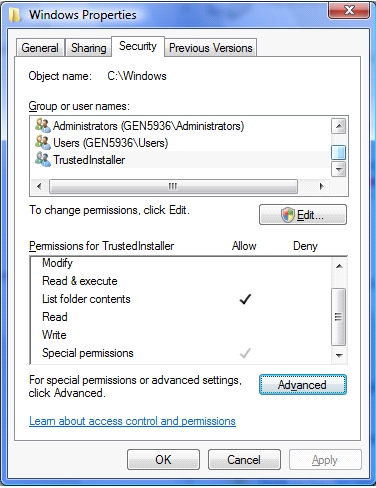This screenshot has width=376, height=488.
Task: Open Learn about access control and permissions link
Action: (132, 421)
